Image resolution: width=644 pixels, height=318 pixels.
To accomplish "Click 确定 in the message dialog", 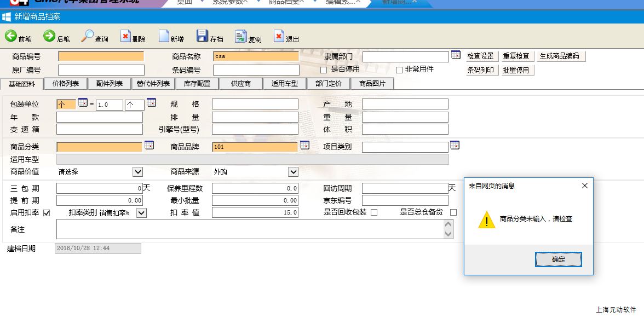I will (x=558, y=259).
